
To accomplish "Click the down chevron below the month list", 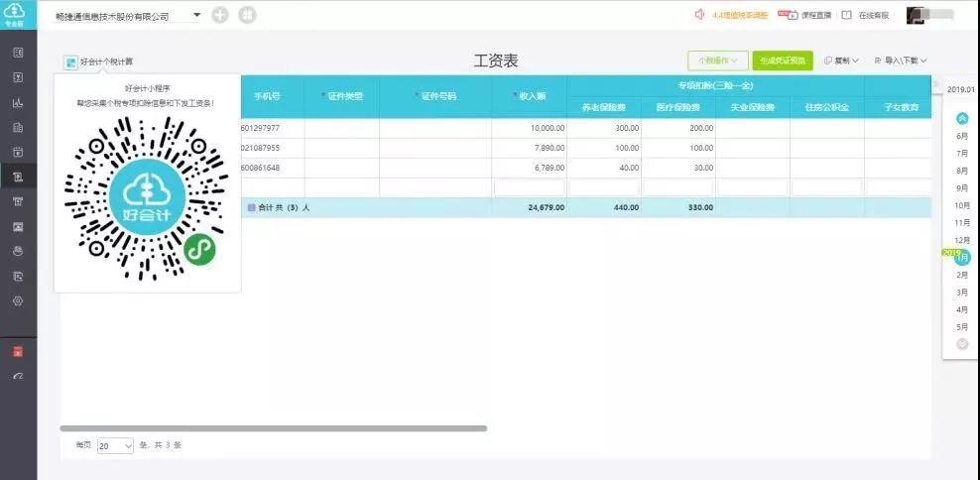I will [x=962, y=344].
